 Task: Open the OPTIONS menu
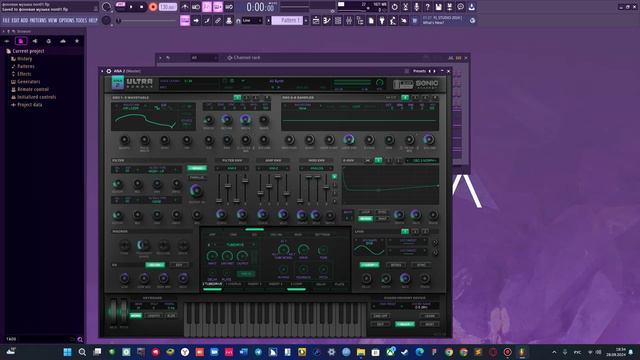[67, 20]
